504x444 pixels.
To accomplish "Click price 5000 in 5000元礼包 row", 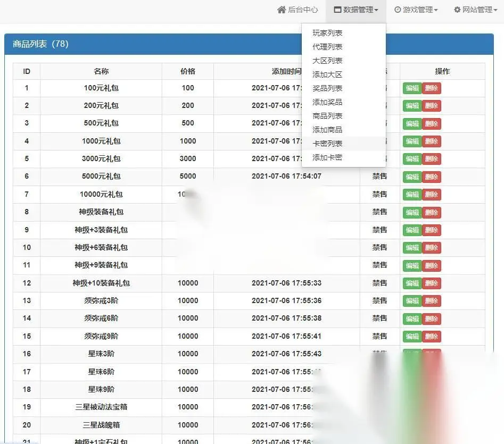I will 188,176.
